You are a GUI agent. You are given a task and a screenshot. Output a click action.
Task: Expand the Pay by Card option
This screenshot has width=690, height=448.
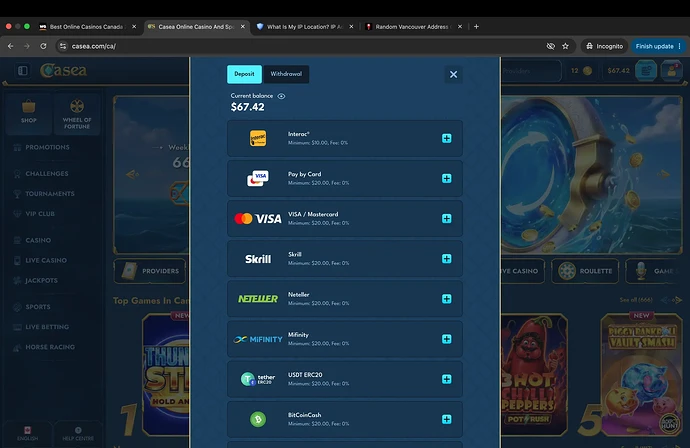446,179
